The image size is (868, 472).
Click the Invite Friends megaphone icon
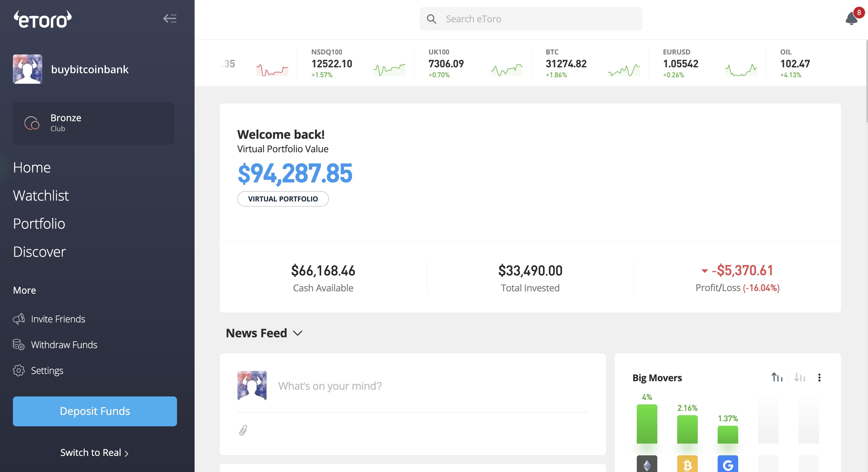point(19,319)
